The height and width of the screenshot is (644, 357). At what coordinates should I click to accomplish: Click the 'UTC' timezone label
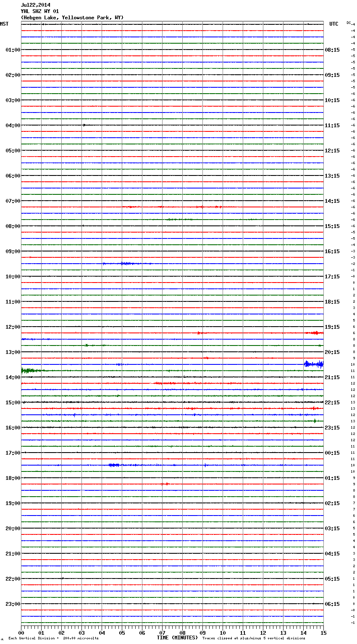pos(334,24)
